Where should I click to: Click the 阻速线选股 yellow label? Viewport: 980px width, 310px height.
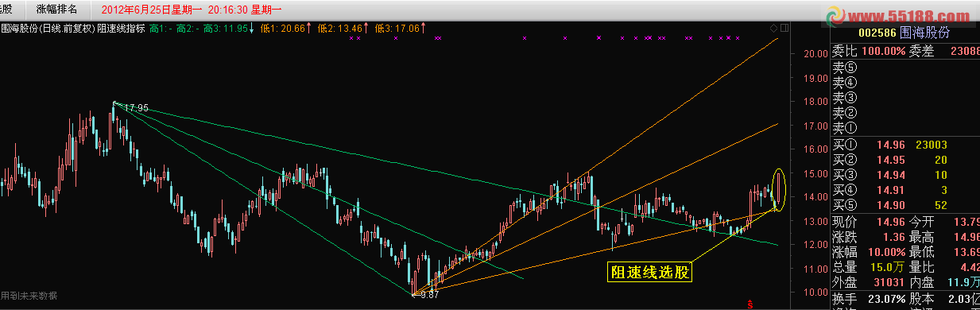coord(650,273)
